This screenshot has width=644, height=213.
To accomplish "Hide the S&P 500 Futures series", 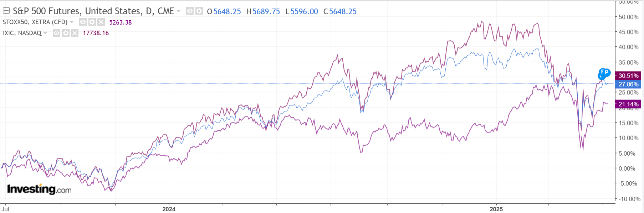I will [190, 11].
